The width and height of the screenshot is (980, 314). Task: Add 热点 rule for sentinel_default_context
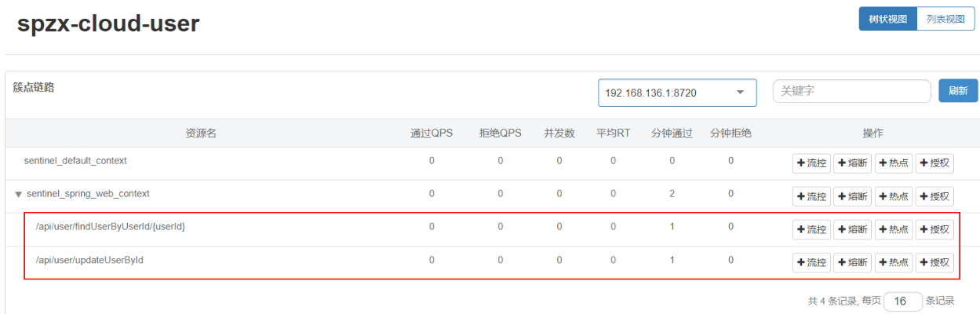pyautogui.click(x=894, y=163)
